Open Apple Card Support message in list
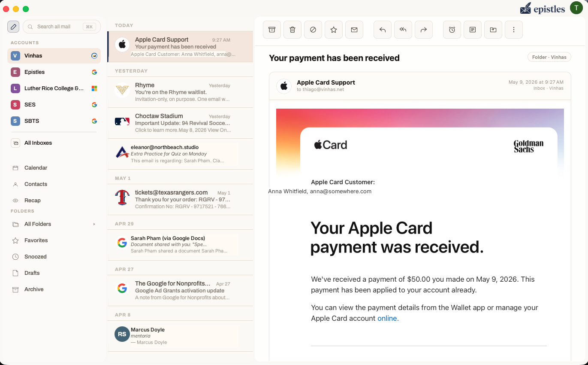This screenshot has width=588, height=365. (x=180, y=46)
